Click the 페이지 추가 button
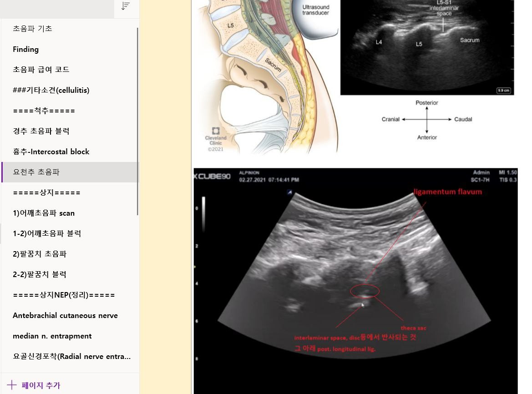 (41, 385)
